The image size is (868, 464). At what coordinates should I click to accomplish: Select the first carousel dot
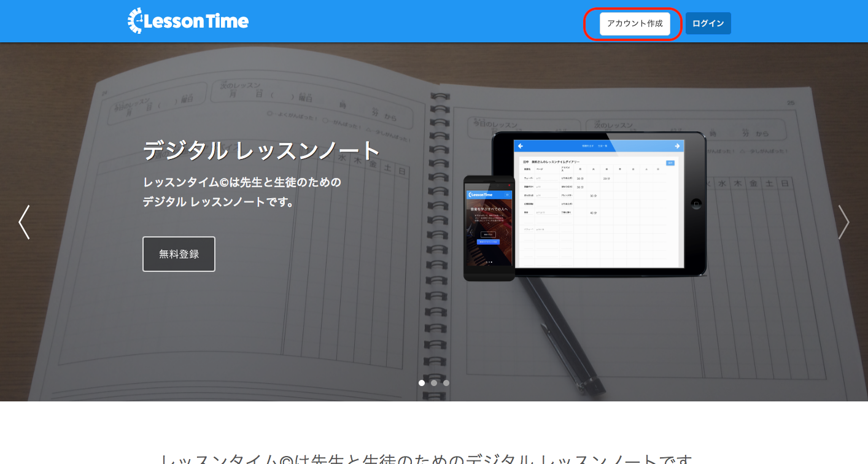pyautogui.click(x=422, y=383)
